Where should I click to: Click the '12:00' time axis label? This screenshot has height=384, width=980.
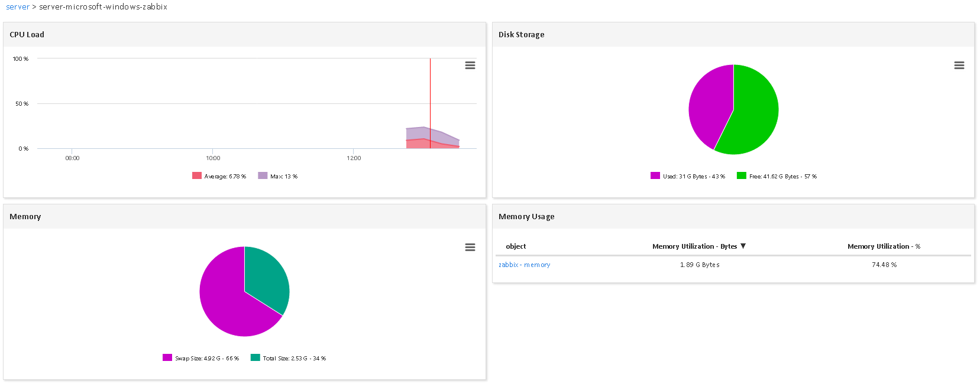click(x=354, y=158)
